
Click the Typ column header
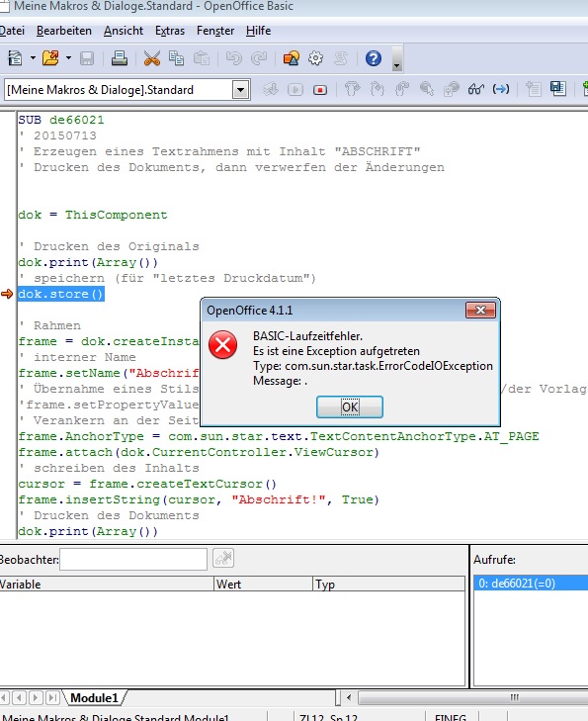tap(388, 584)
